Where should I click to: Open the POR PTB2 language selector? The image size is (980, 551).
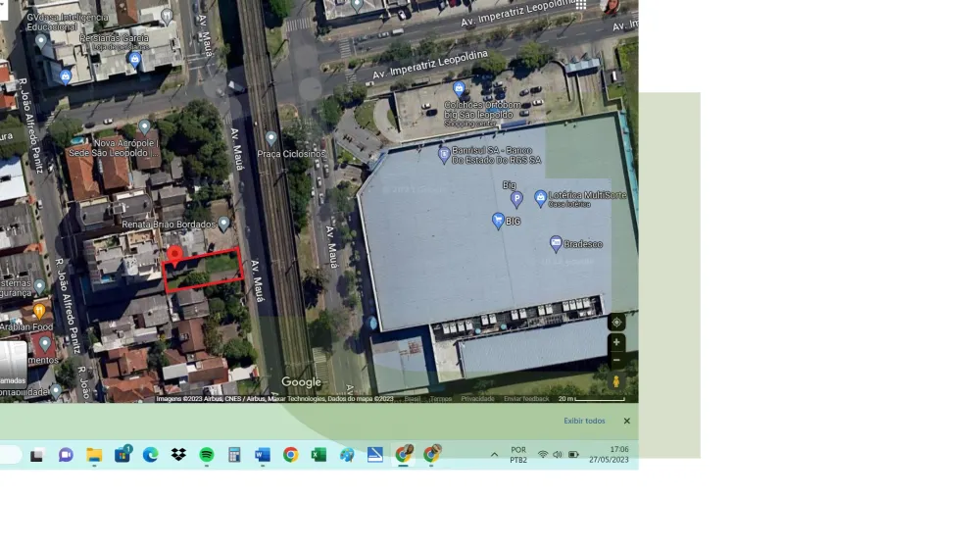pyautogui.click(x=518, y=455)
